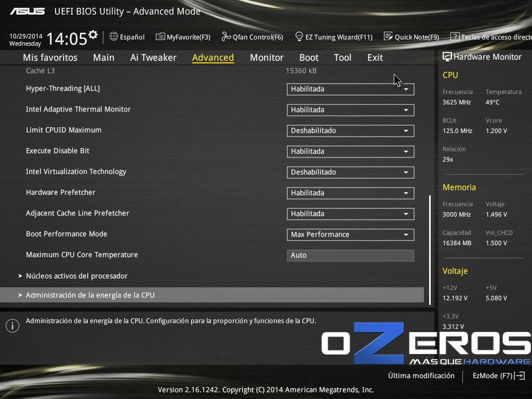Open Boot Performance Mode dropdown
The width and height of the screenshot is (532, 399).
[x=351, y=234]
